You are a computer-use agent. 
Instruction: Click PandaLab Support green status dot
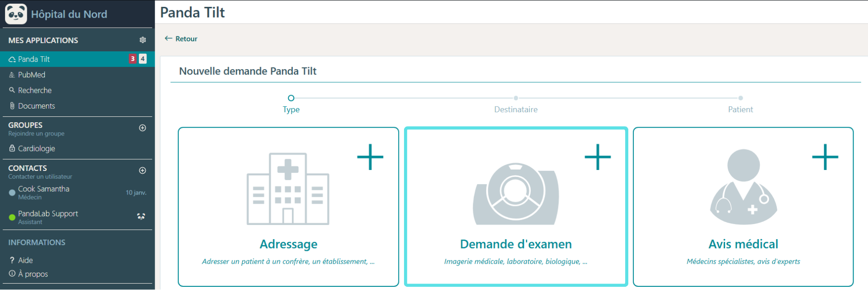(12, 217)
